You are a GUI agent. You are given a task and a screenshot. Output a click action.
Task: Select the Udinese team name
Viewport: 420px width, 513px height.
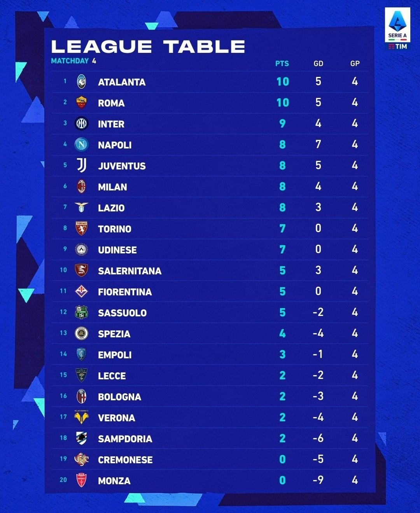tap(117, 250)
